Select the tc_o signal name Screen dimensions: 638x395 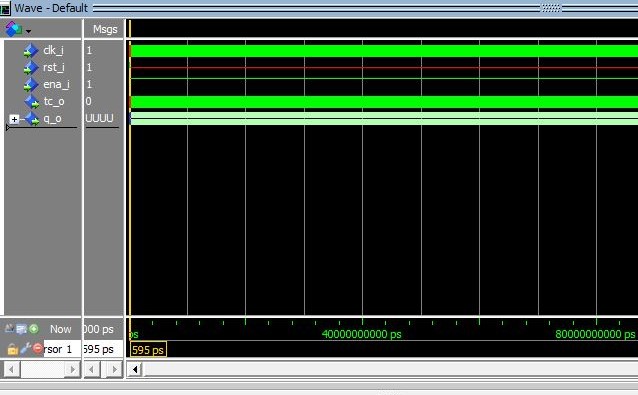pos(54,101)
